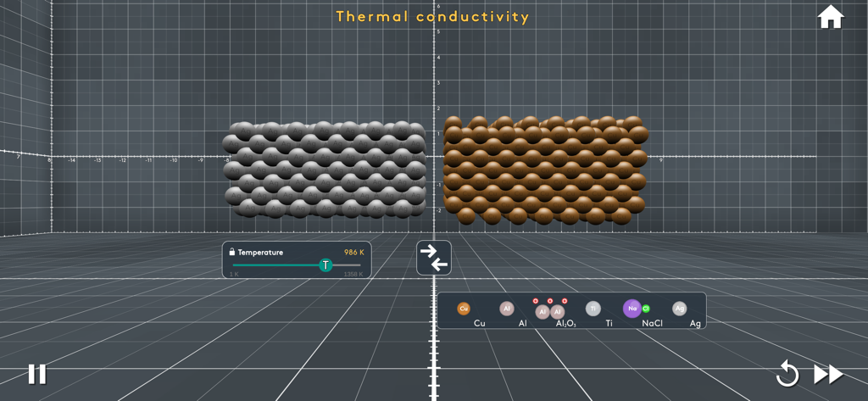The height and width of the screenshot is (401, 868).
Task: Select the Cu copper atom icon
Action: tap(464, 309)
